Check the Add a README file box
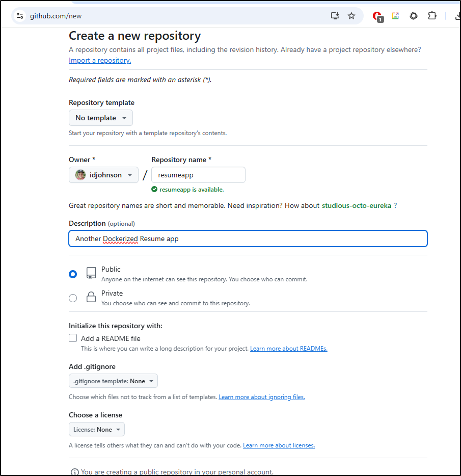Image resolution: width=461 pixels, height=476 pixels. [x=73, y=338]
